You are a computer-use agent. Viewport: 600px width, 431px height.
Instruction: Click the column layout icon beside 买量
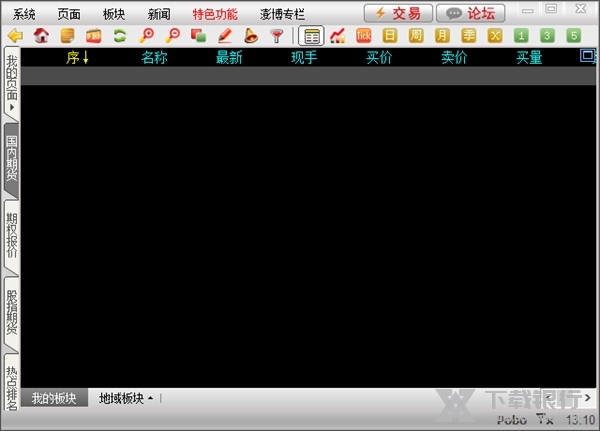click(588, 56)
